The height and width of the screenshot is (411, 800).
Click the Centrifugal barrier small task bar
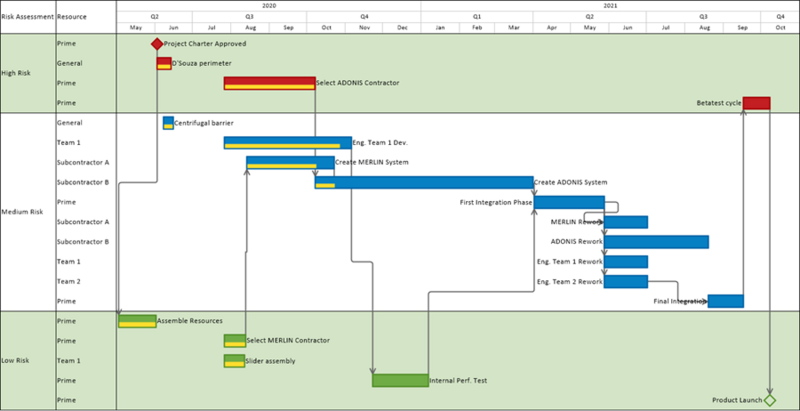pyautogui.click(x=168, y=123)
